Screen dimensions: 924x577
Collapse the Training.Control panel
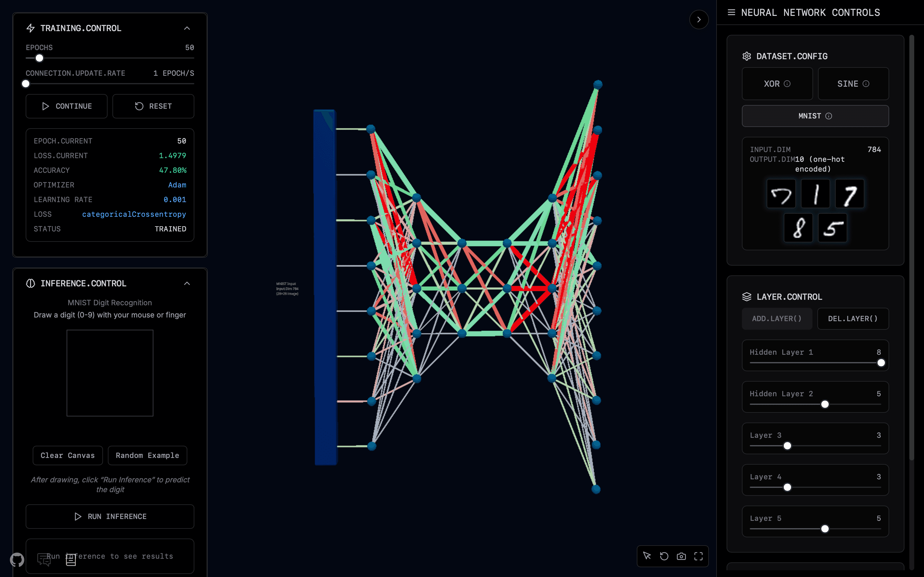pyautogui.click(x=187, y=28)
